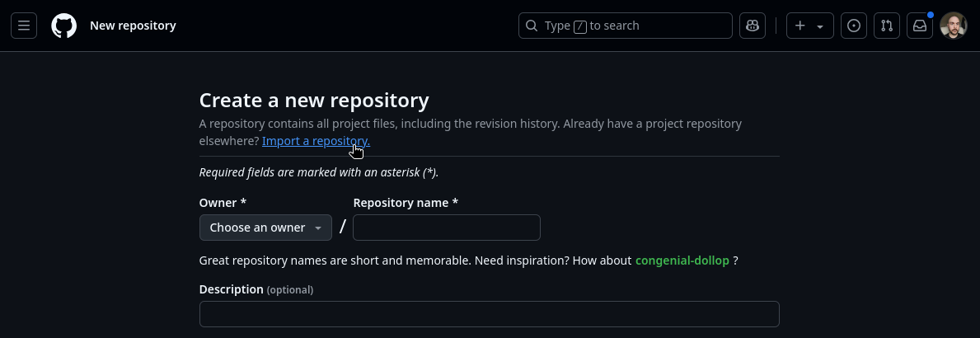Viewport: 980px width, 338px height.
Task: Open the Create new plus menu
Action: [x=810, y=26]
